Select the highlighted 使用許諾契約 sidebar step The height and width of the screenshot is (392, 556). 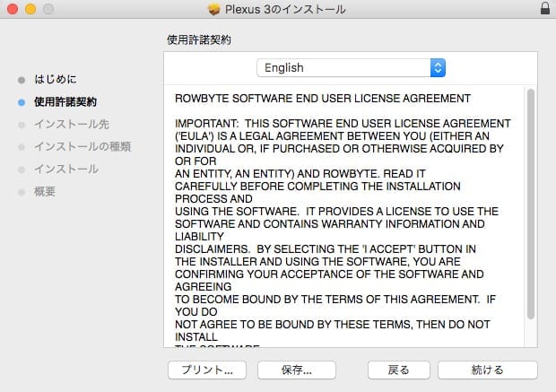coord(65,102)
